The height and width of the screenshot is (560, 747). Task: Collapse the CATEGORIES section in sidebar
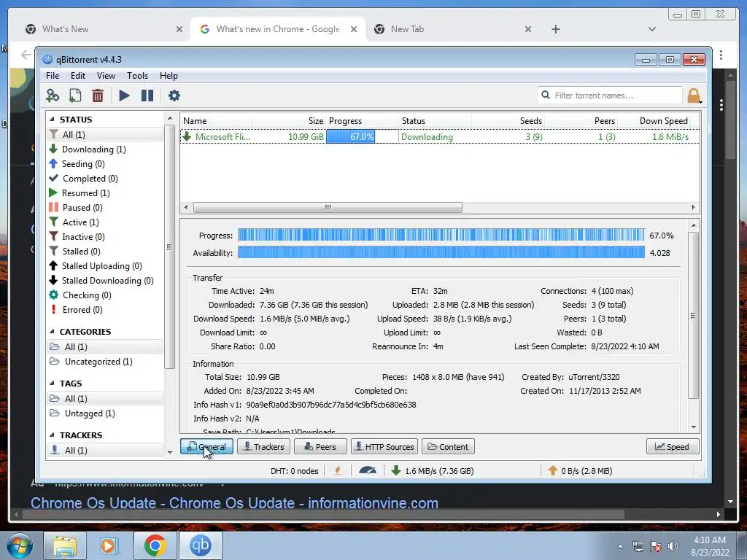click(x=52, y=332)
